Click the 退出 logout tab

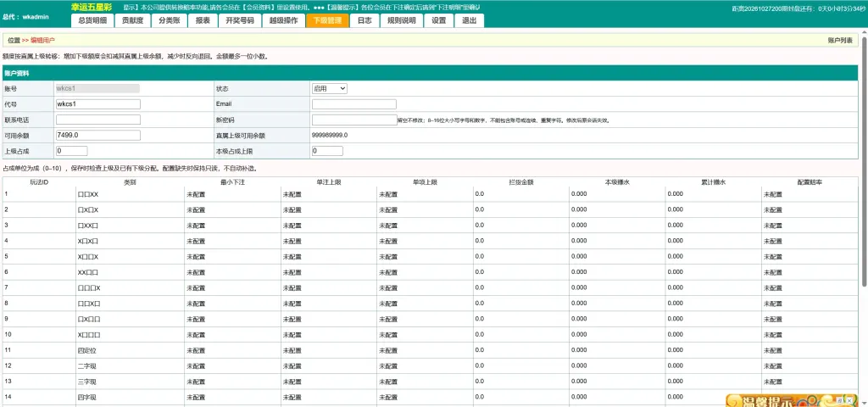[469, 20]
